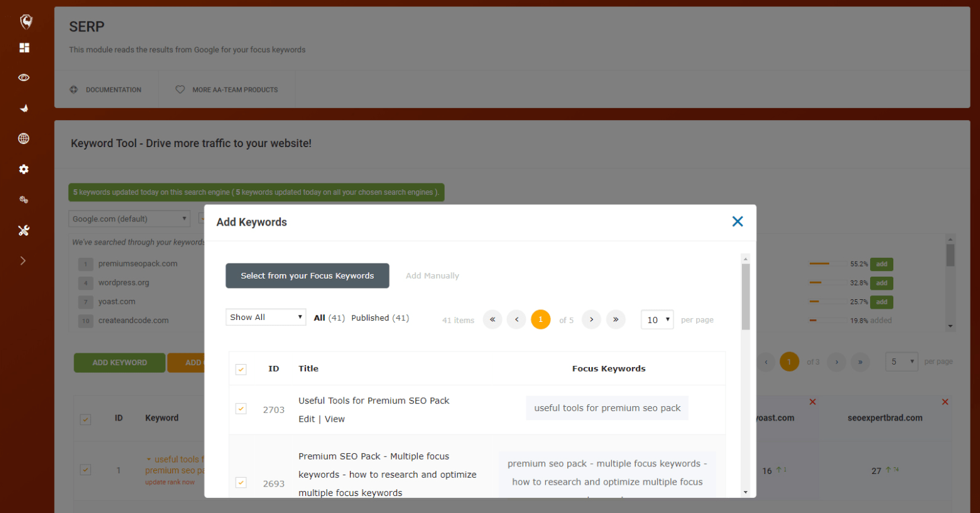Go to last page in Add Keywords pagination
The height and width of the screenshot is (513, 980).
click(616, 319)
